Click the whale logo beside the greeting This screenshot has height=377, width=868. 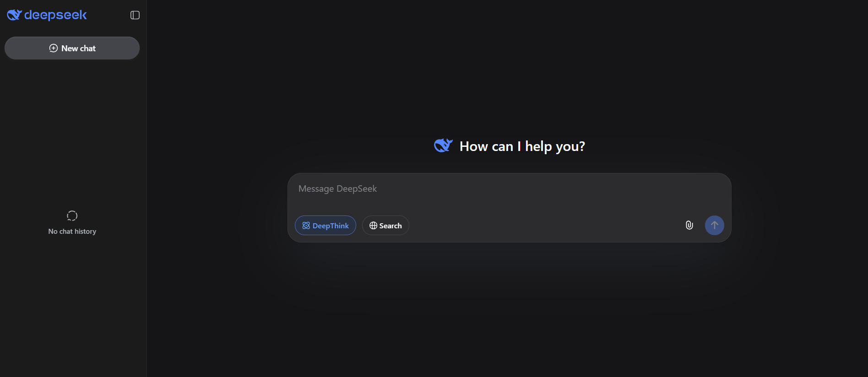pos(443,145)
